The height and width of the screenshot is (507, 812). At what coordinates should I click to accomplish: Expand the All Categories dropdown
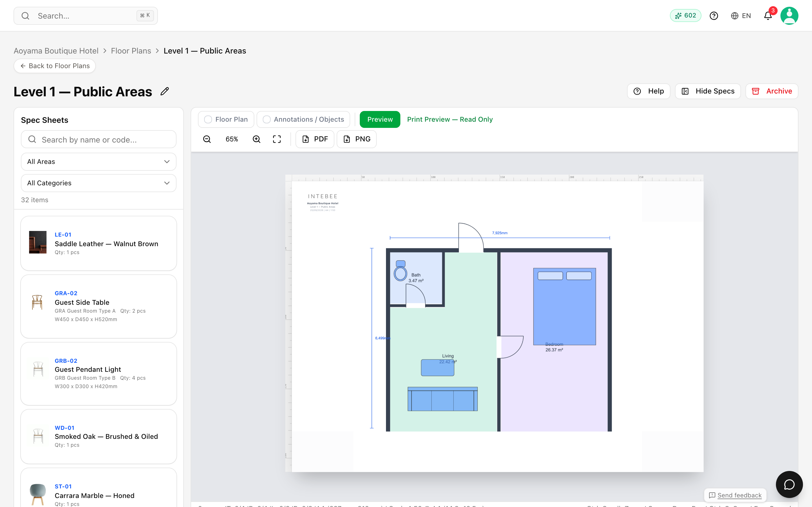pyautogui.click(x=99, y=183)
